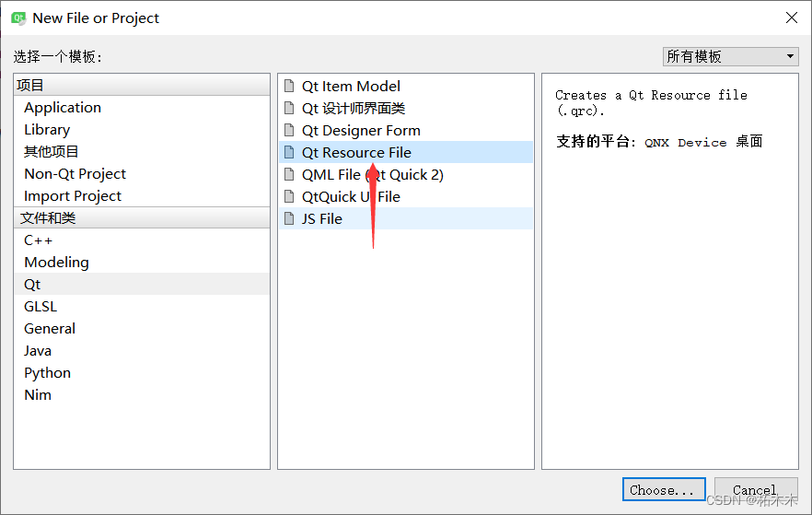812x515 pixels.
Task: Select 其他项目 category
Action: point(142,152)
